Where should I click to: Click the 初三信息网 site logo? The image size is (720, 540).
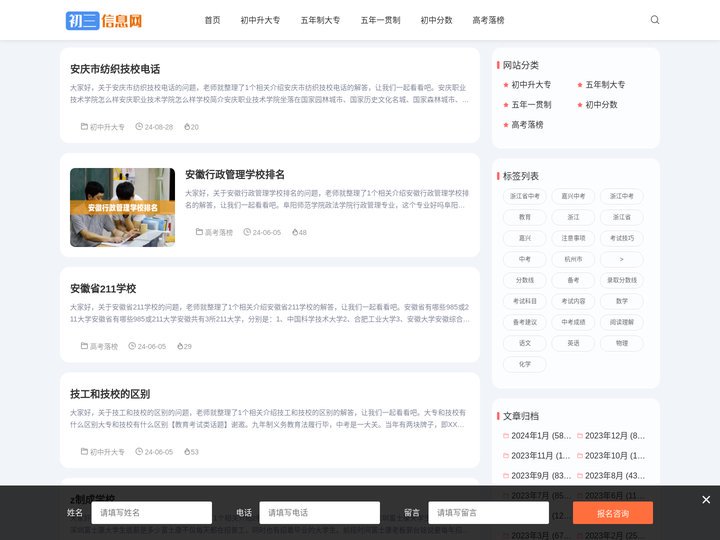[104, 21]
